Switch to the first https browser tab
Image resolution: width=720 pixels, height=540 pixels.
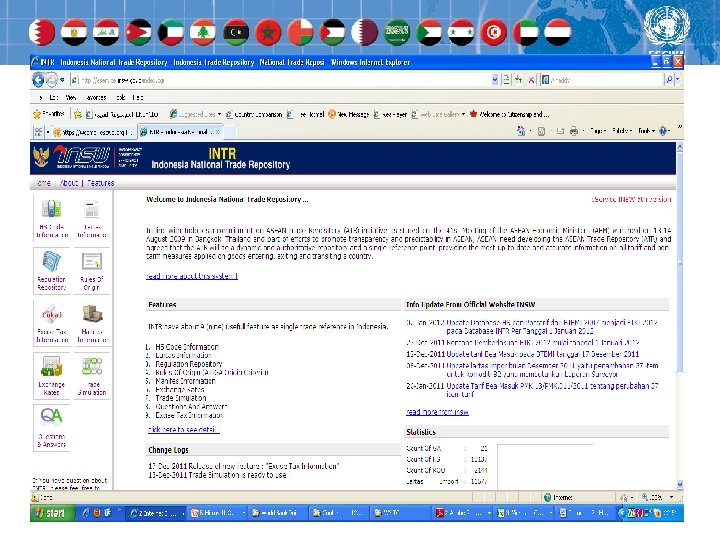pos(94,132)
